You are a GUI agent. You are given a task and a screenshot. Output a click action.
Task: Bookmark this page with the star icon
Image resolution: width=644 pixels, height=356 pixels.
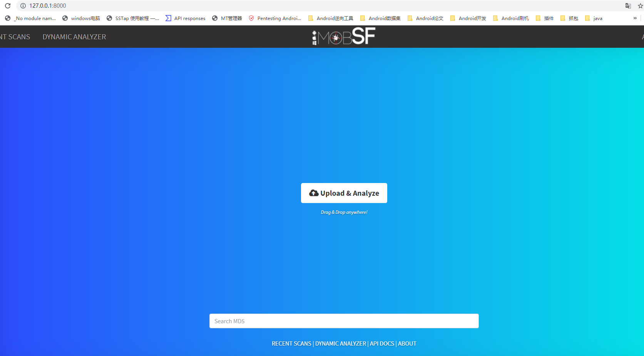pos(641,6)
